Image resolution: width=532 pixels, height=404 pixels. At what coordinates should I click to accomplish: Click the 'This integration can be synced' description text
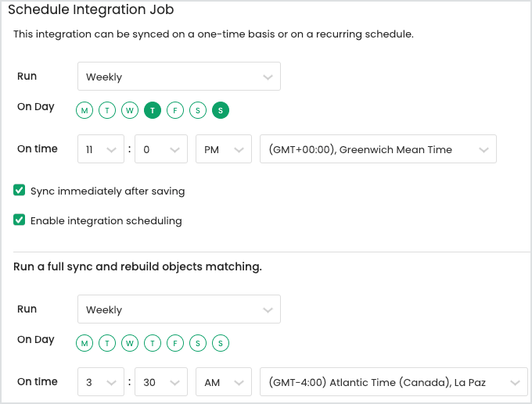[214, 34]
